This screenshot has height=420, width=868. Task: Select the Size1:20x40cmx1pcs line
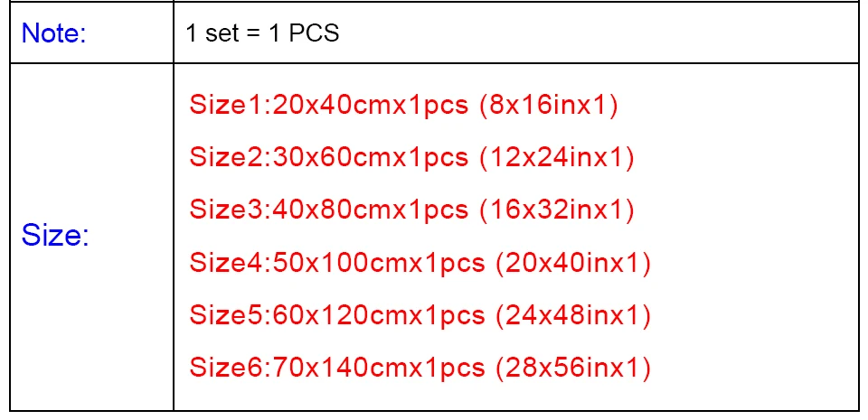tap(403, 105)
